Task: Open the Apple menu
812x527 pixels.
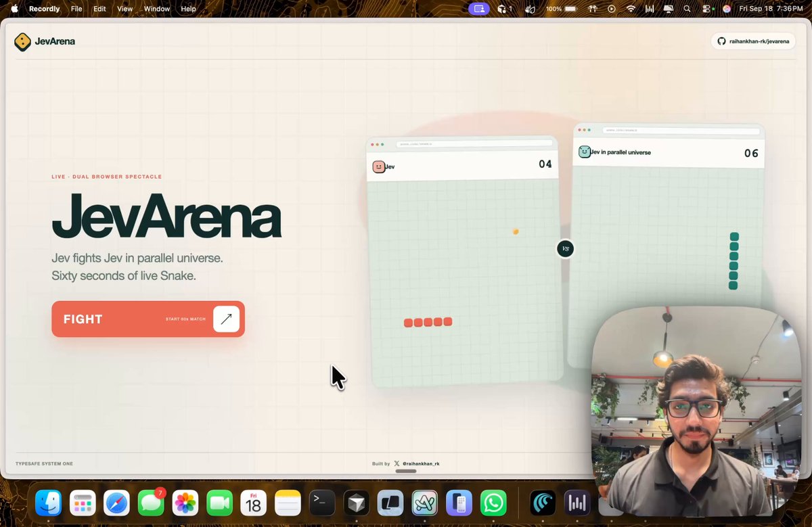Action: 14,9
